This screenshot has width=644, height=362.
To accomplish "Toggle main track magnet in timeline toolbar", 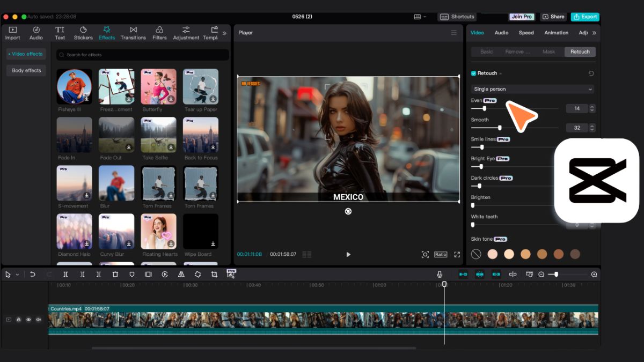I will tap(463, 274).
